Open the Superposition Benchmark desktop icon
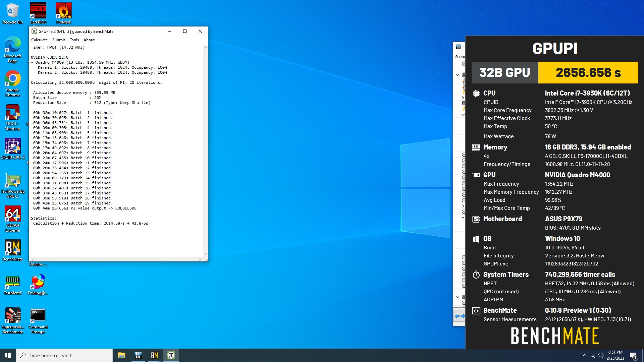Viewport: 644px width, 362px height. click(x=13, y=321)
